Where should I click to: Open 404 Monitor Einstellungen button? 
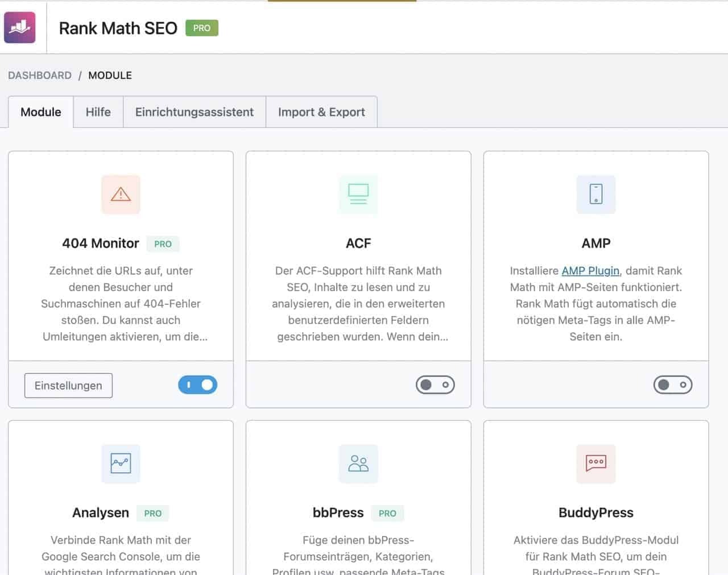coord(68,386)
